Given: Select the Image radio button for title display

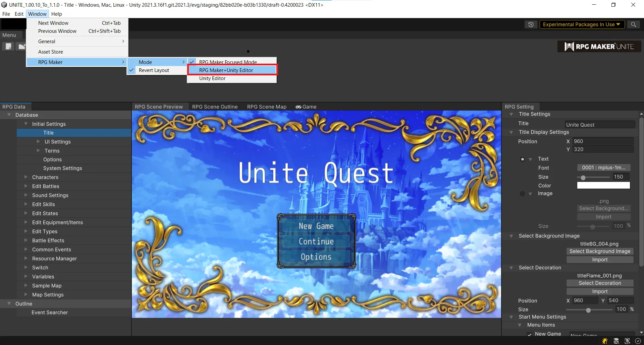Looking at the screenshot, I should (x=522, y=194).
